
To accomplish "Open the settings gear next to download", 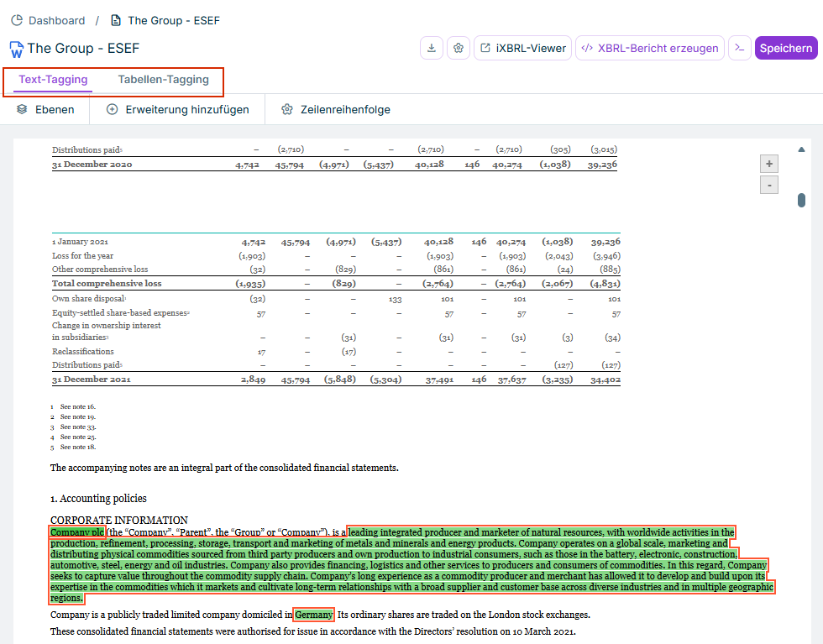I will (x=458, y=48).
